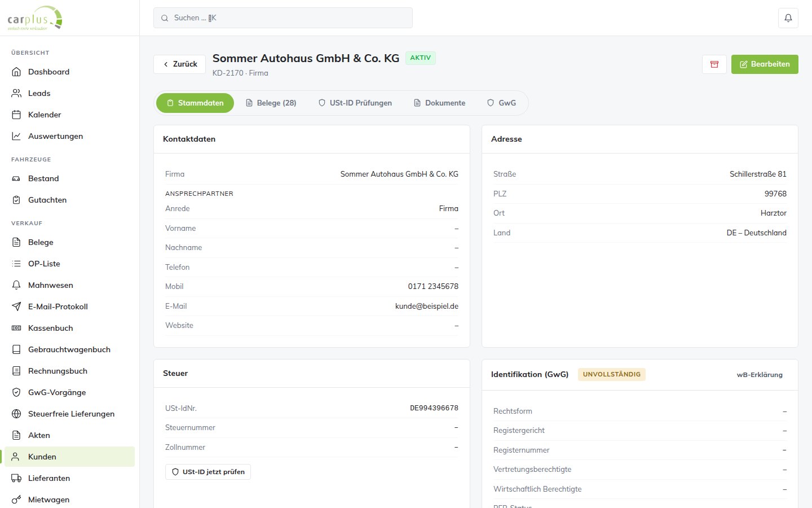Viewport: 812px width, 508px height.
Task: Click the PLZ value 99768
Action: (x=775, y=194)
